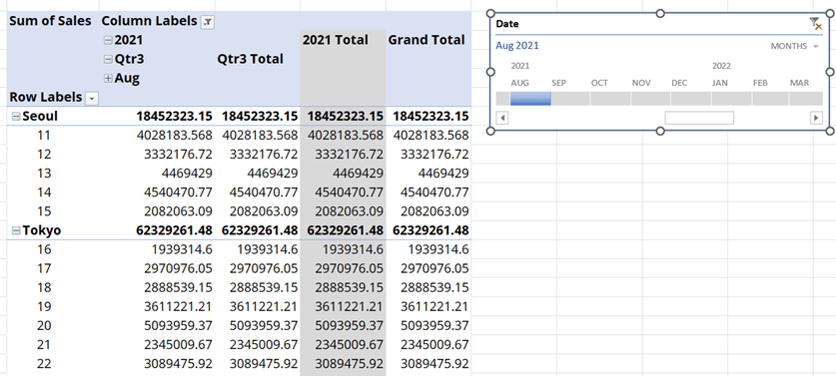Select row label 12
Image resolution: width=836 pixels, height=376 pixels.
tap(44, 155)
